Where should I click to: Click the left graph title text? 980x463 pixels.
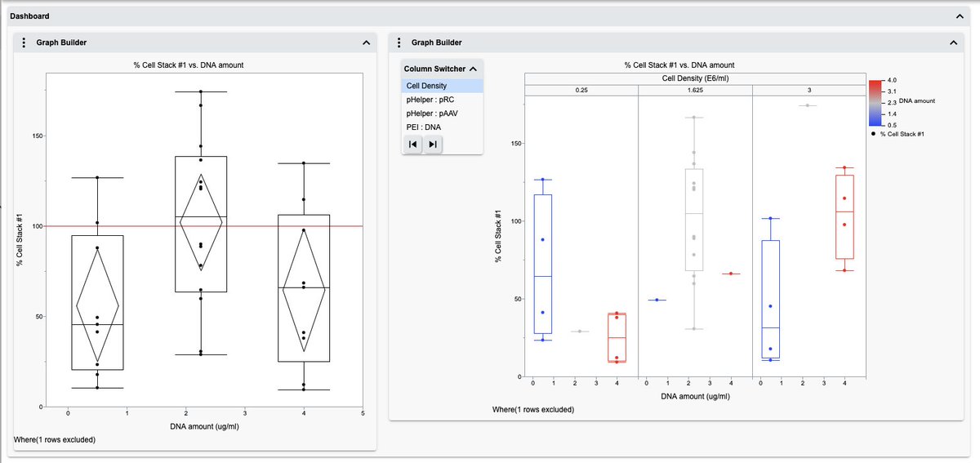(189, 65)
